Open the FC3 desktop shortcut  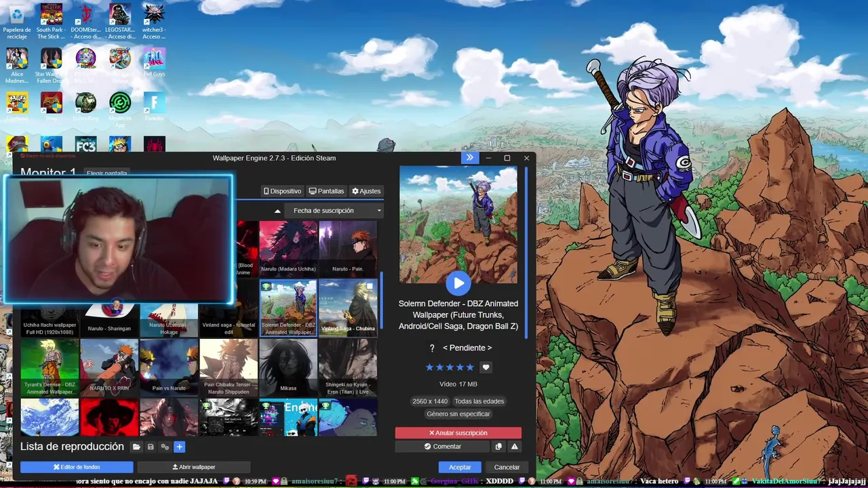pos(86,144)
